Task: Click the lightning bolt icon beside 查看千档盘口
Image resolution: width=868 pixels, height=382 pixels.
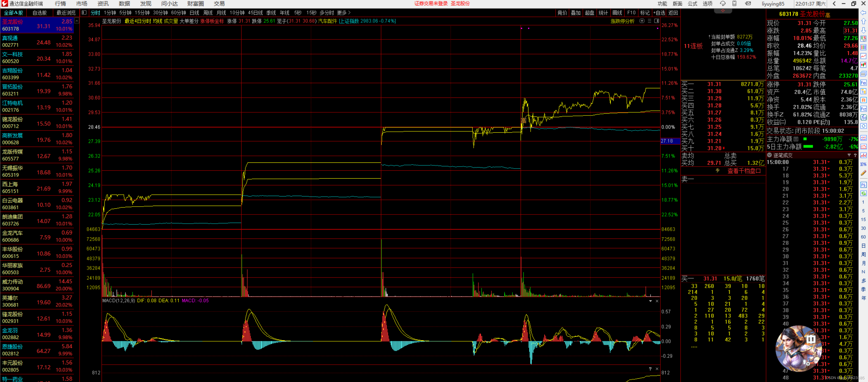Action: (717, 171)
